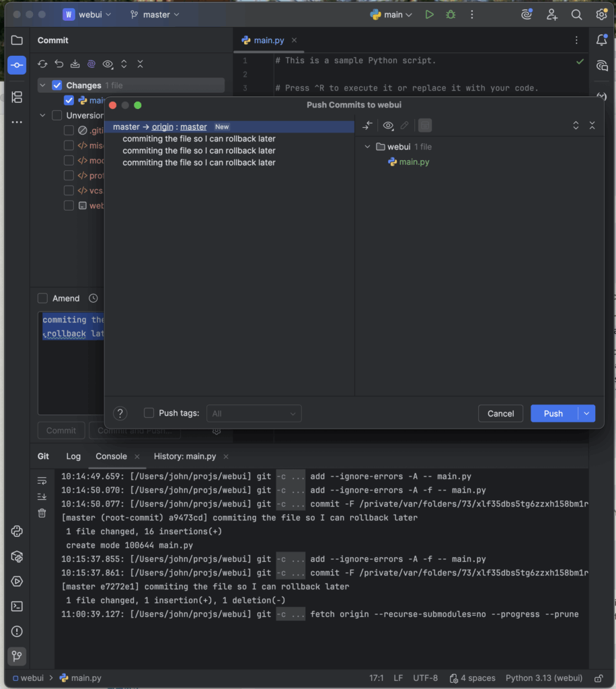The width and height of the screenshot is (616, 689).
Task: Click the origin remote link
Action: click(x=163, y=126)
